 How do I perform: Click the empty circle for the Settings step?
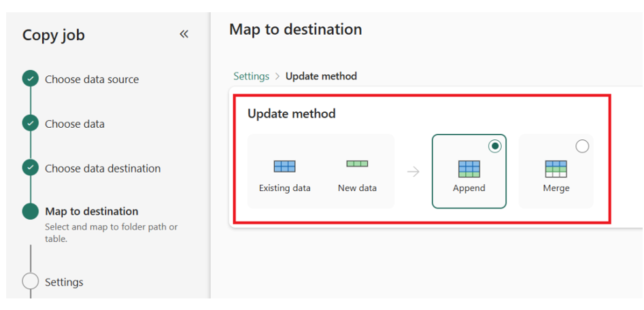click(31, 281)
